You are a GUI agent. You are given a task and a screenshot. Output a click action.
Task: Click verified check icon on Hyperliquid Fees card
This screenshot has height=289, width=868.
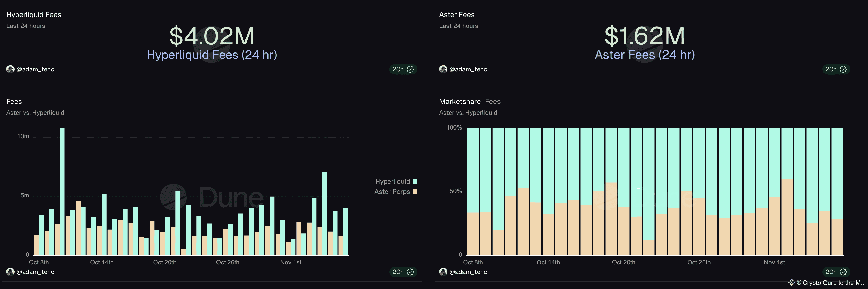(x=410, y=69)
